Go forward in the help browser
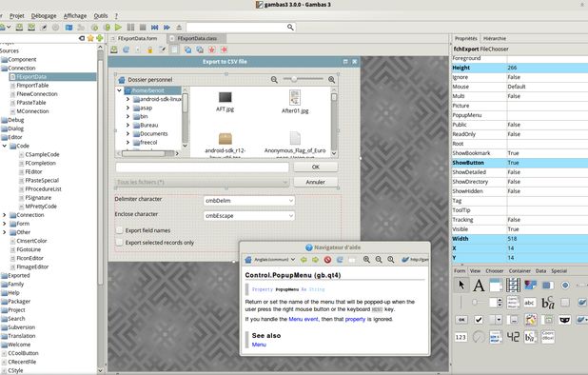Screen dimensions: 588x375 315,260
